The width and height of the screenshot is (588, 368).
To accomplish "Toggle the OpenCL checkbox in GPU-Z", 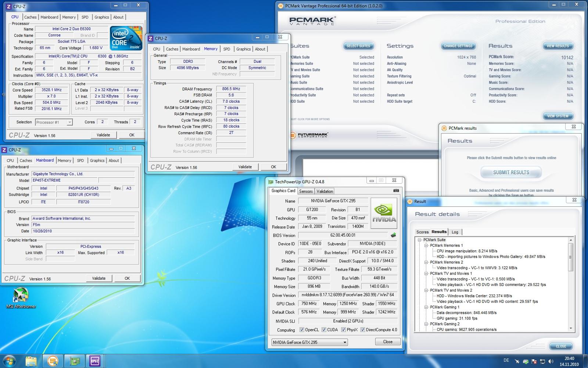I will pos(302,330).
